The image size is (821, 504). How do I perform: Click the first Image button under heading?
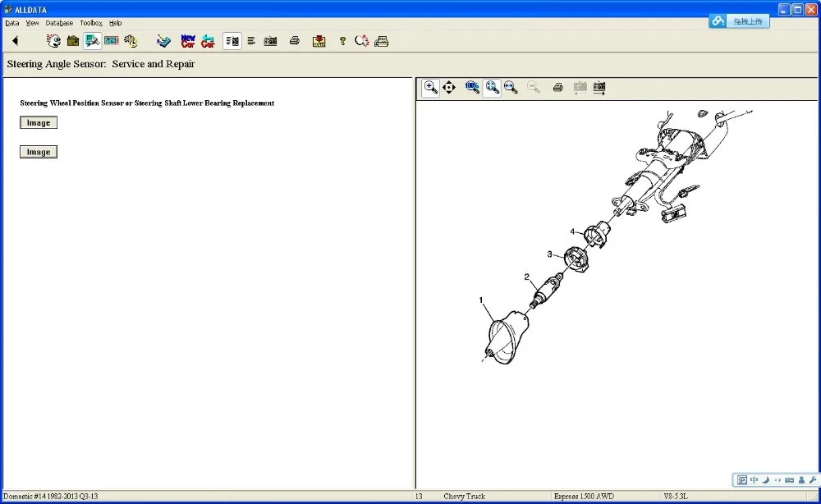(x=39, y=122)
